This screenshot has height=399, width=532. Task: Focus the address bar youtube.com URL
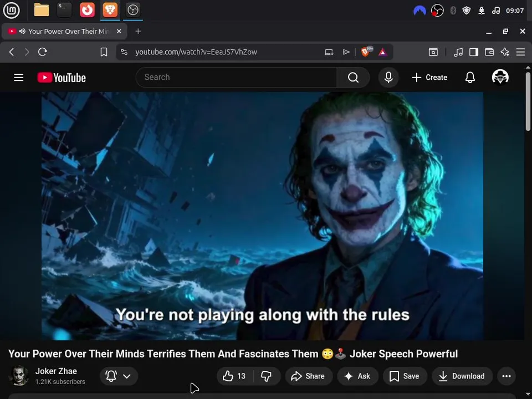(x=196, y=52)
